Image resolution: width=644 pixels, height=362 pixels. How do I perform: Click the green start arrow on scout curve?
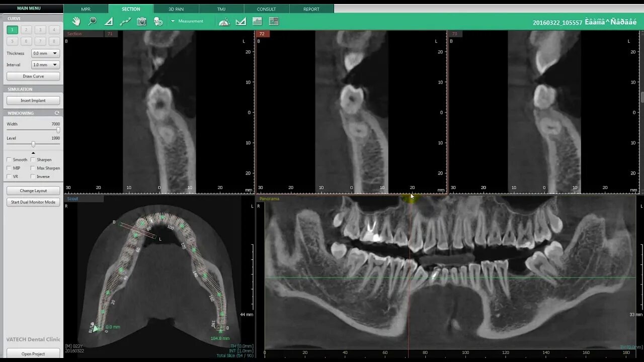coord(96,328)
